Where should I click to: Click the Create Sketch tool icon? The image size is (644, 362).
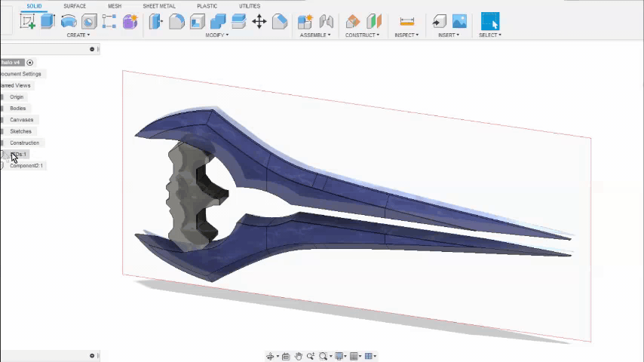click(27, 21)
